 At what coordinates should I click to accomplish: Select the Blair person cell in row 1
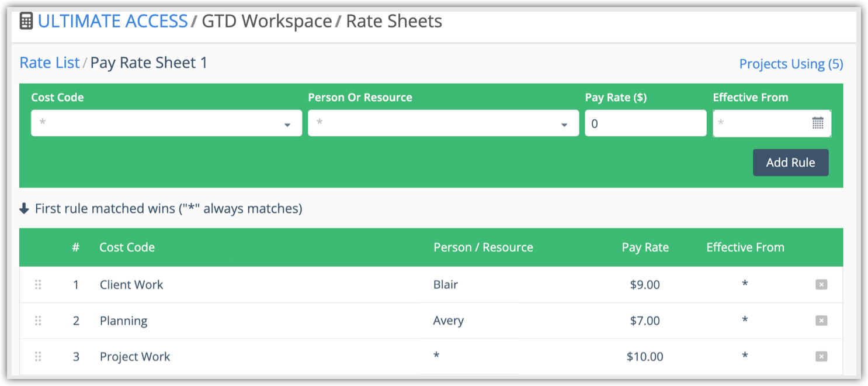(446, 285)
